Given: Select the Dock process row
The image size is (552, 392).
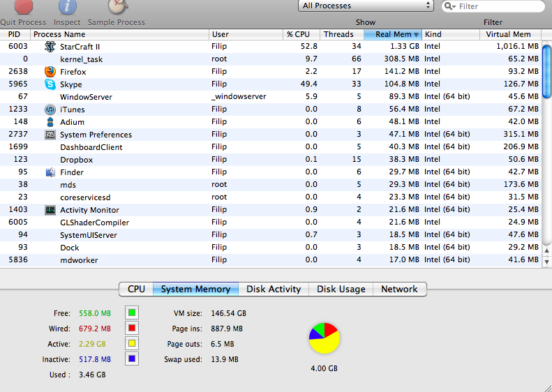Looking at the screenshot, I should pos(270,248).
